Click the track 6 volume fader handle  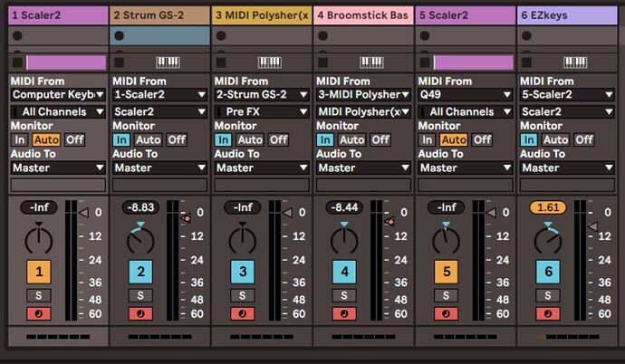592,226
